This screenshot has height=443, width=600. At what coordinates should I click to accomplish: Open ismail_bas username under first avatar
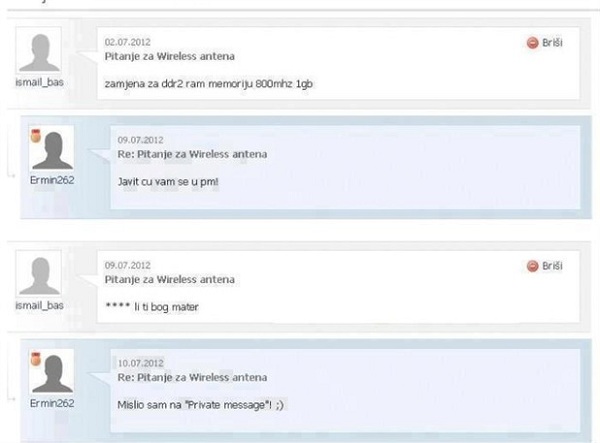pos(39,82)
